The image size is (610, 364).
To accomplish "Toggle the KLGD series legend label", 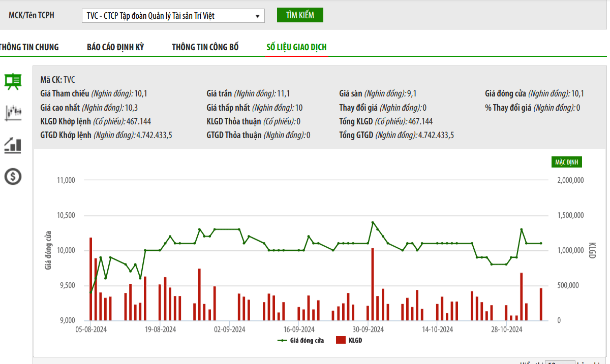I will pos(355,341).
